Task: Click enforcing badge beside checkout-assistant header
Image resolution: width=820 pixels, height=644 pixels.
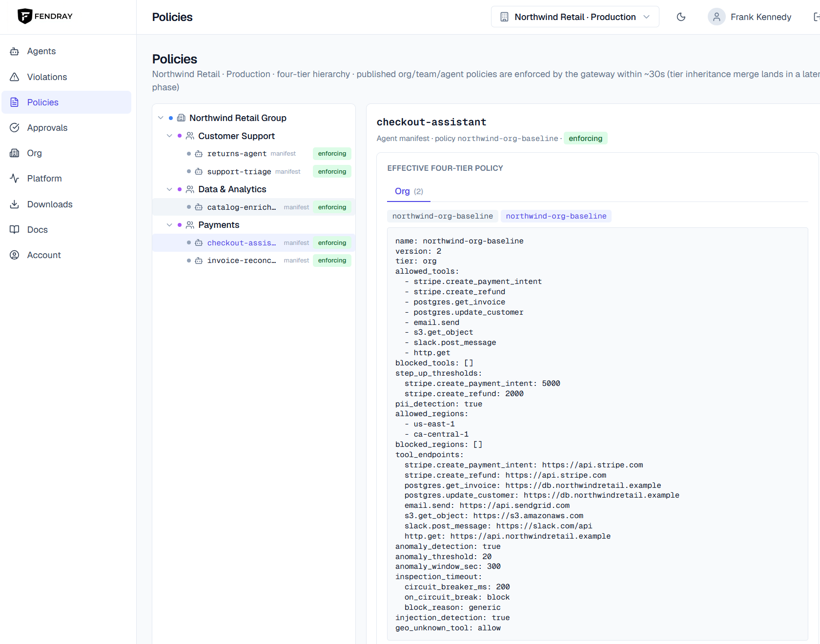Action: (x=585, y=139)
